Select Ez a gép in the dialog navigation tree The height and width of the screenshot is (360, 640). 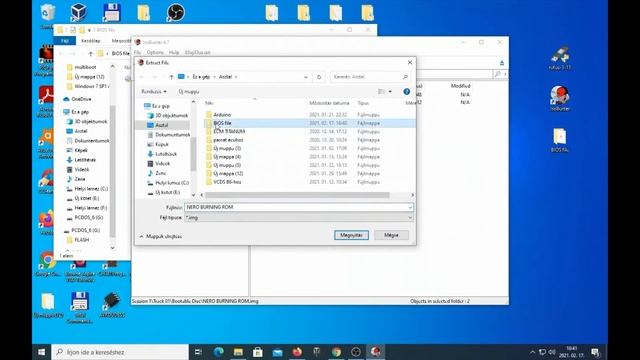pos(160,106)
